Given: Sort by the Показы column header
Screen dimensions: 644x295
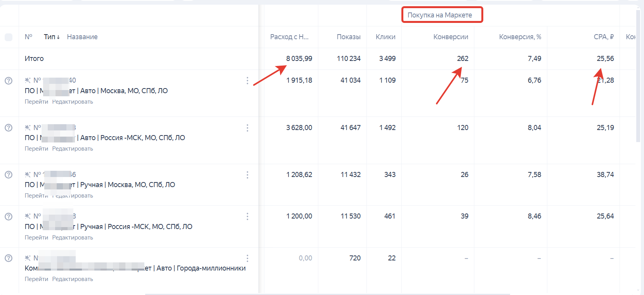Looking at the screenshot, I should [x=349, y=37].
